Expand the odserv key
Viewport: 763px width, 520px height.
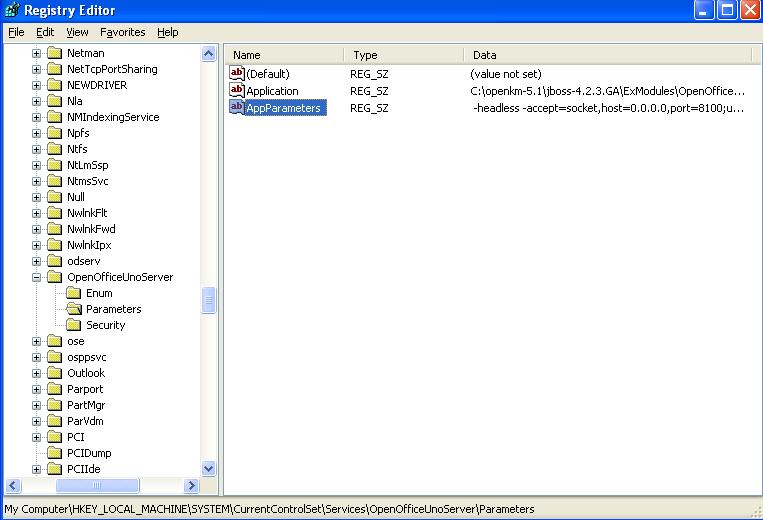[x=36, y=261]
